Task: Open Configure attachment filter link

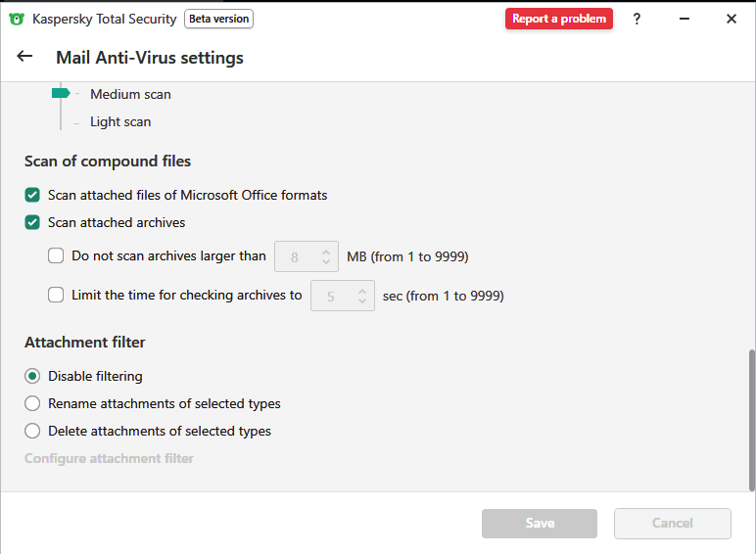Action: [x=109, y=458]
